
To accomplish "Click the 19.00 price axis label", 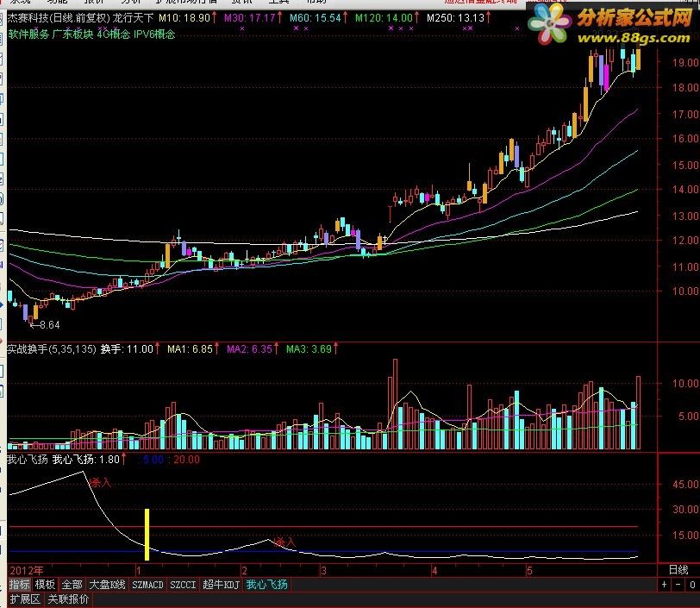I will click(685, 63).
